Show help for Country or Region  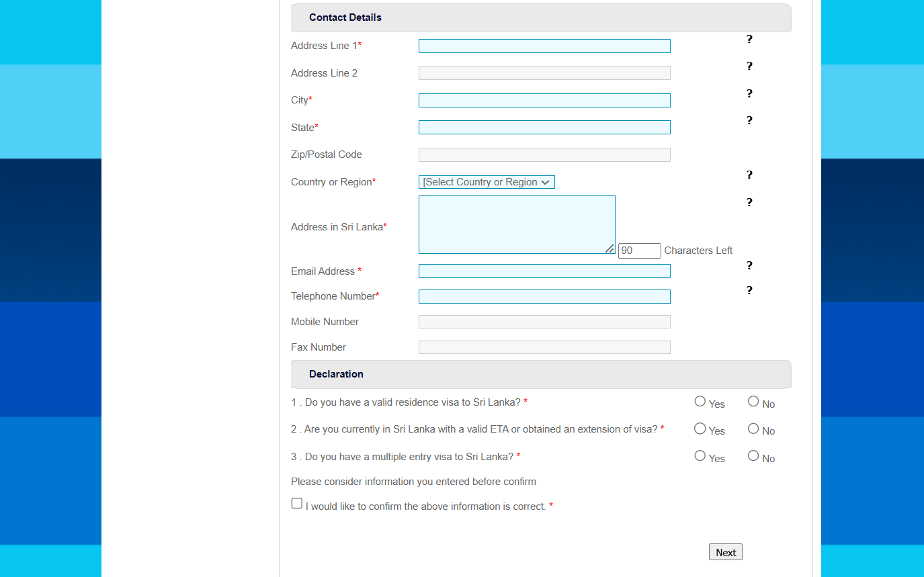[749, 175]
